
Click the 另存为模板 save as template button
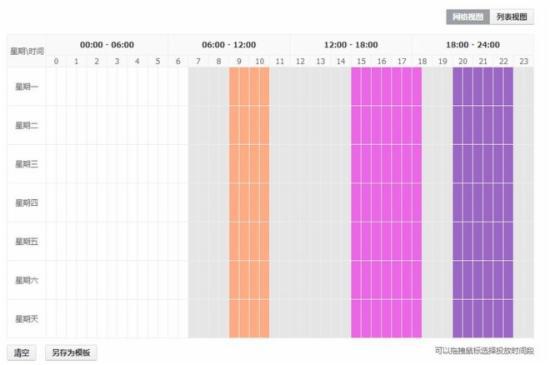point(71,353)
